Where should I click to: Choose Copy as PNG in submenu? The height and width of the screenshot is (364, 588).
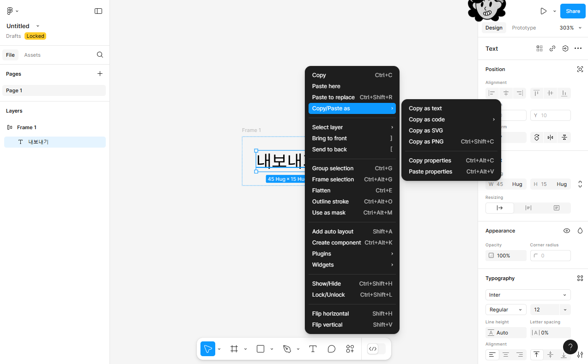pyautogui.click(x=451, y=142)
